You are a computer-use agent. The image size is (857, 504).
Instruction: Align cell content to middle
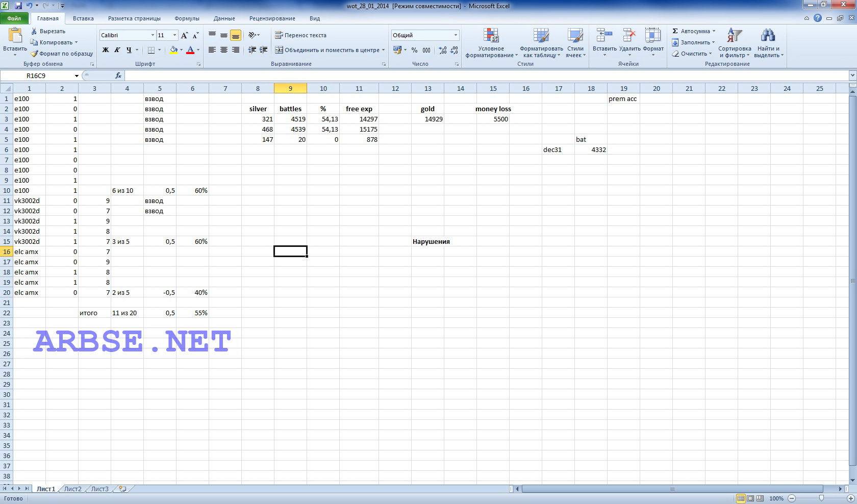[224, 35]
